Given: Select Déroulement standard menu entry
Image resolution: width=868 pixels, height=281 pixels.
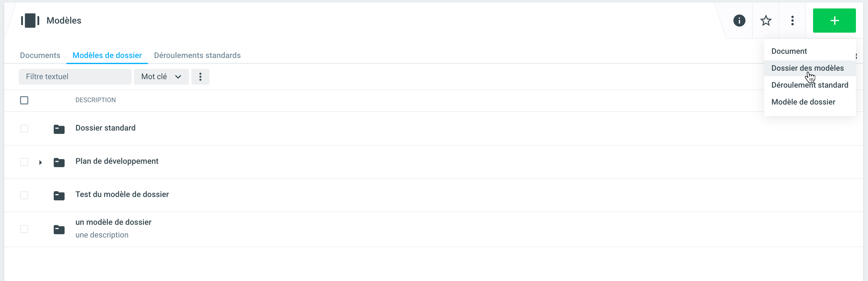Looking at the screenshot, I should 809,85.
